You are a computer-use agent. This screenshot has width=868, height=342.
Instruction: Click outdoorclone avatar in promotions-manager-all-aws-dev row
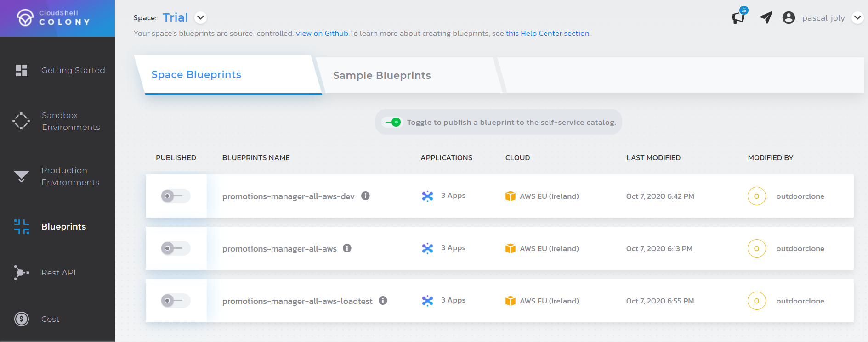click(756, 196)
